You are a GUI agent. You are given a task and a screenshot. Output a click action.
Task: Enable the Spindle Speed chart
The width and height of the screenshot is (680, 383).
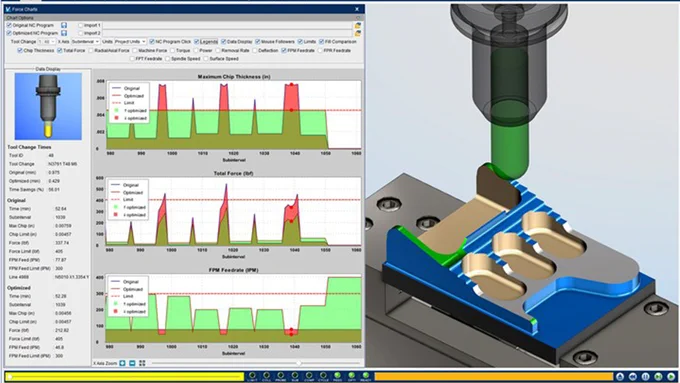point(167,59)
